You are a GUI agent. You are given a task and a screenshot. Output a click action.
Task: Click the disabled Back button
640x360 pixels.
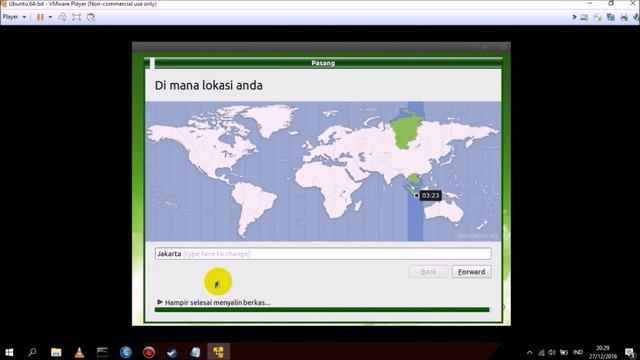428,272
